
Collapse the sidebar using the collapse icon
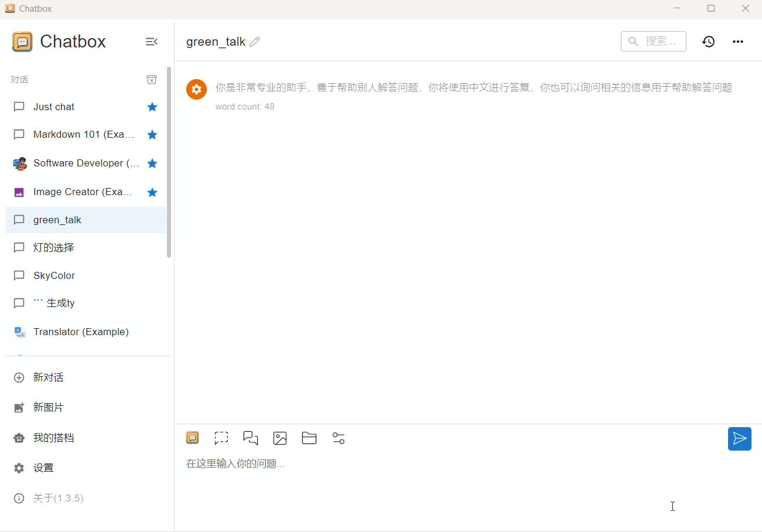[151, 42]
